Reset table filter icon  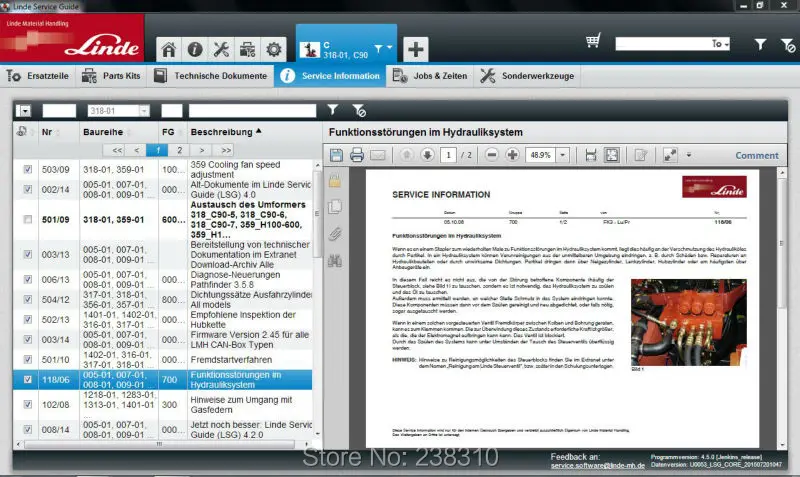[x=359, y=110]
